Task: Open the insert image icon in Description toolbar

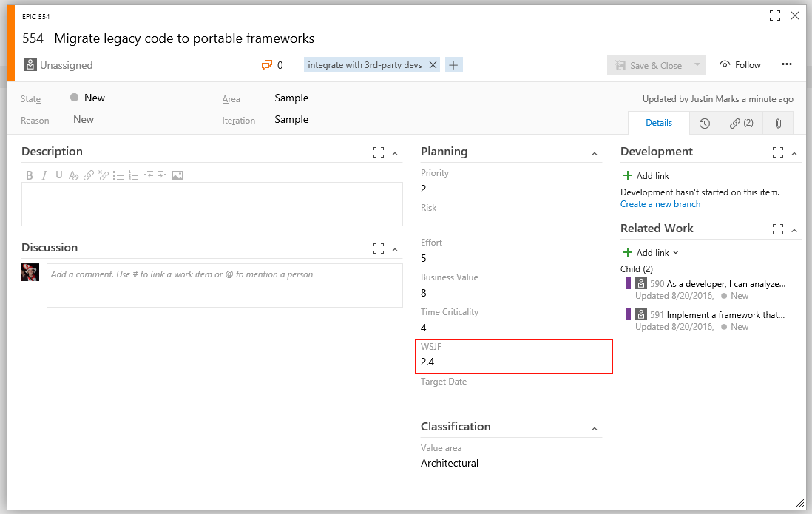Action: click(177, 175)
